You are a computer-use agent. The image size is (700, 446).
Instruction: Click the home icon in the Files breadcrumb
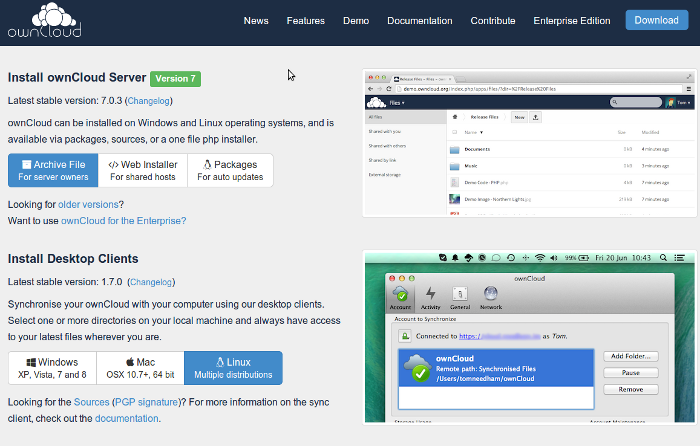coord(455,117)
